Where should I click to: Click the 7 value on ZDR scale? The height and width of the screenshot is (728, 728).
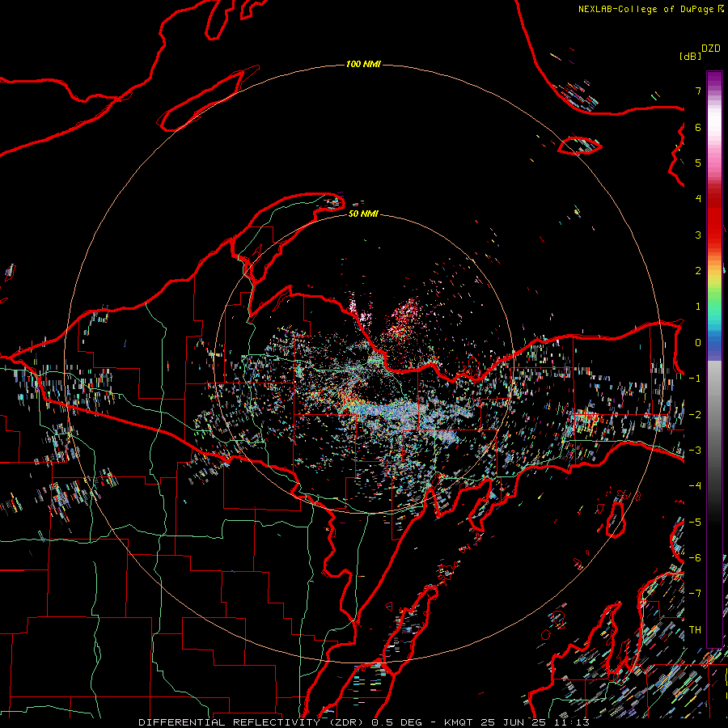pyautogui.click(x=698, y=91)
